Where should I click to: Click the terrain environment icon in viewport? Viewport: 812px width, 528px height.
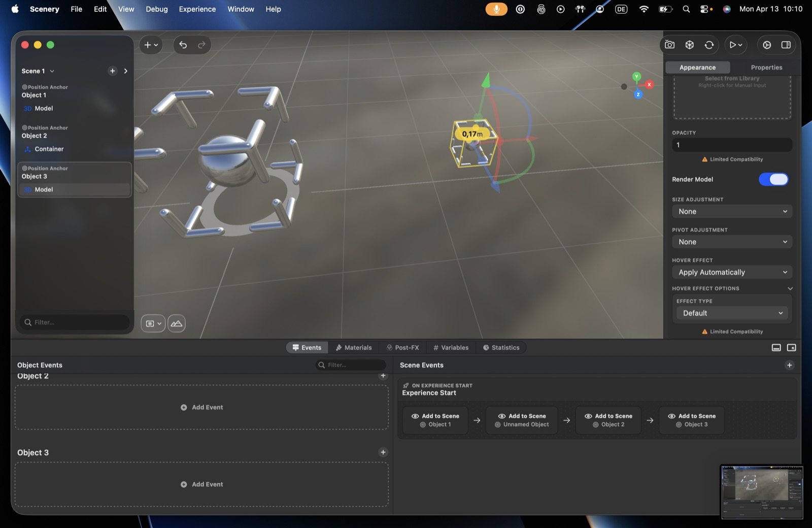[177, 323]
